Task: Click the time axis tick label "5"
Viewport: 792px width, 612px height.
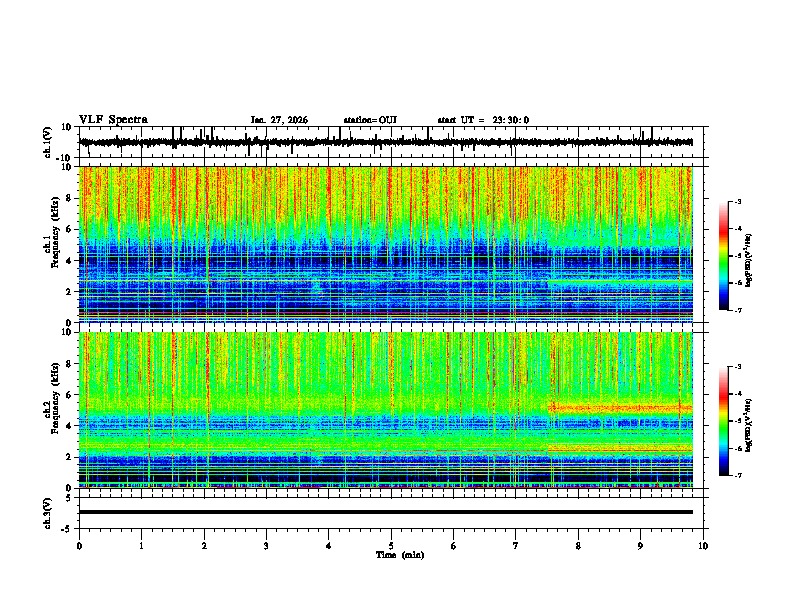Action: [x=391, y=546]
